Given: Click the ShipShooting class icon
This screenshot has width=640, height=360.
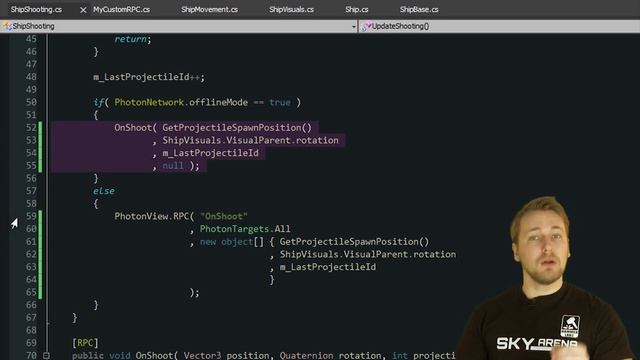Looking at the screenshot, I should [x=7, y=26].
